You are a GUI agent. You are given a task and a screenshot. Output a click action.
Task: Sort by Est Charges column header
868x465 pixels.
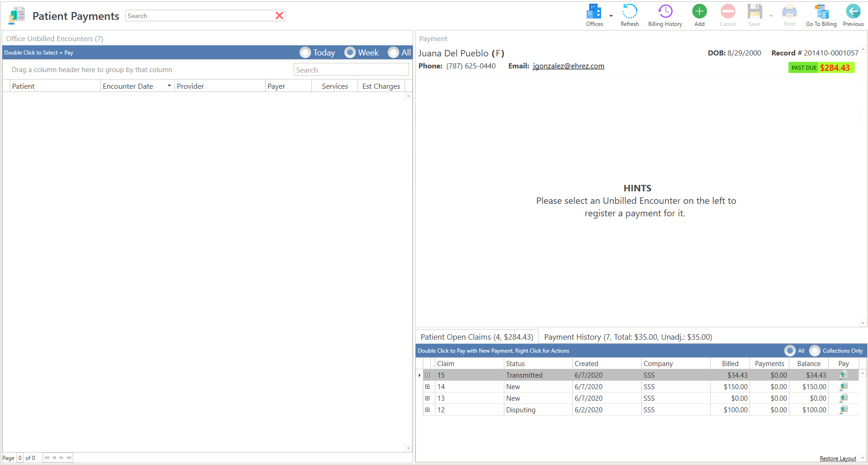point(381,86)
